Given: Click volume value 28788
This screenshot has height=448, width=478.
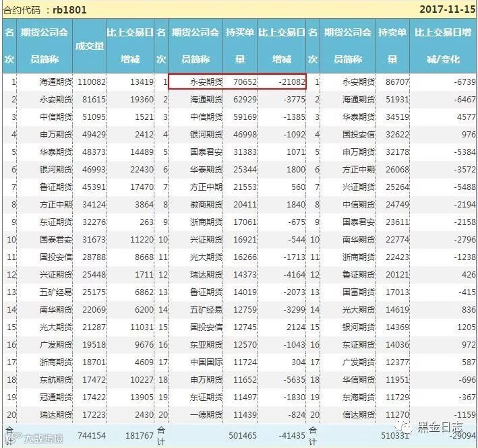Looking at the screenshot, I should point(94,257).
